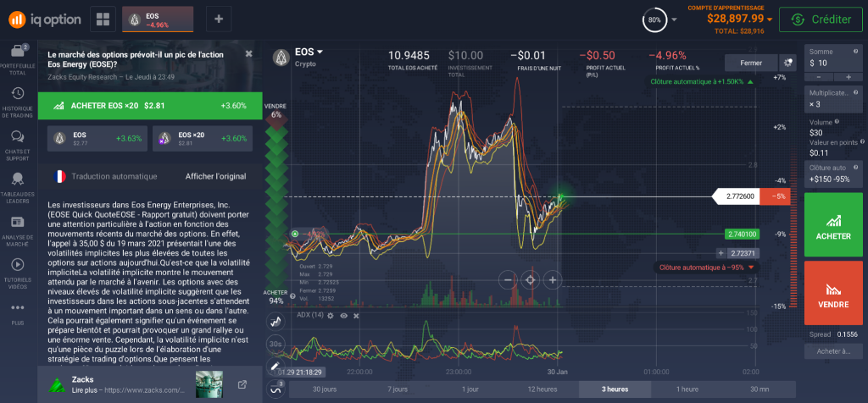The image size is (868, 403).
Task: Switch chart range to 7 jours
Action: pyautogui.click(x=398, y=389)
